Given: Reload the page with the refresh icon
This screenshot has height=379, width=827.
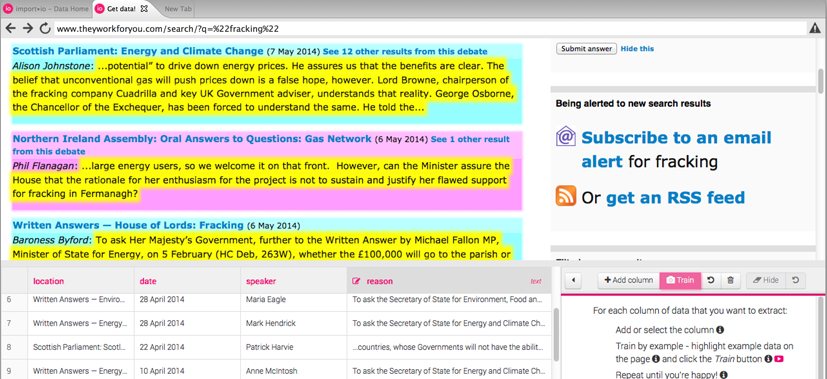Looking at the screenshot, I should [45, 28].
